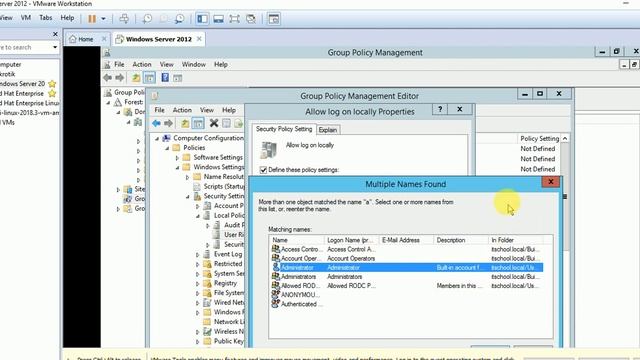
Task: Collapse the Policies folder node
Action: [x=167, y=148]
